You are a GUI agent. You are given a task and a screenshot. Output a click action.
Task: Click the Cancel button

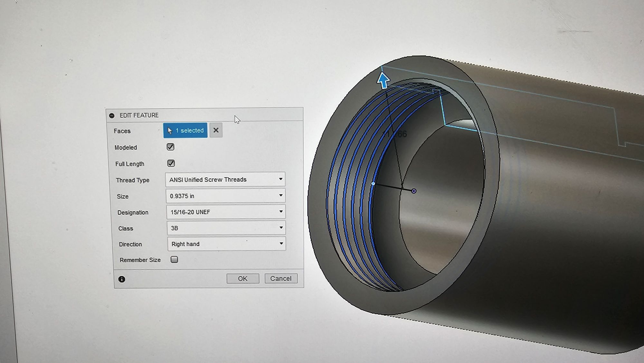(281, 279)
